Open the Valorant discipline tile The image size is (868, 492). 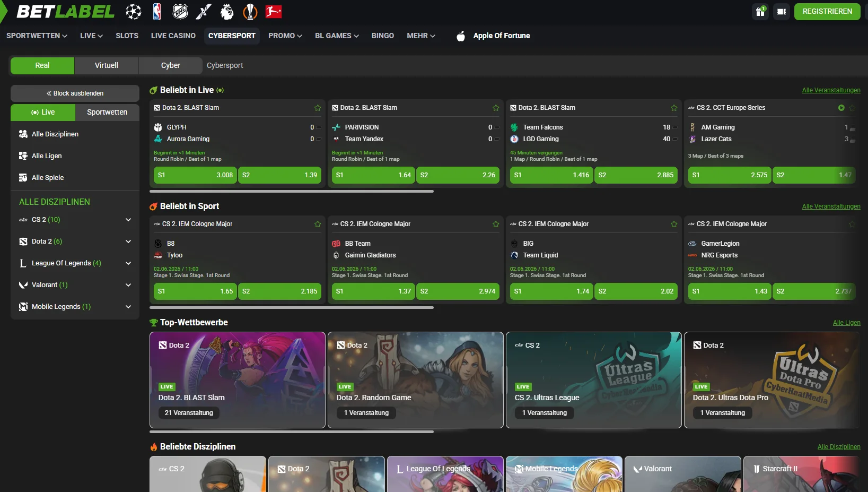(x=683, y=474)
